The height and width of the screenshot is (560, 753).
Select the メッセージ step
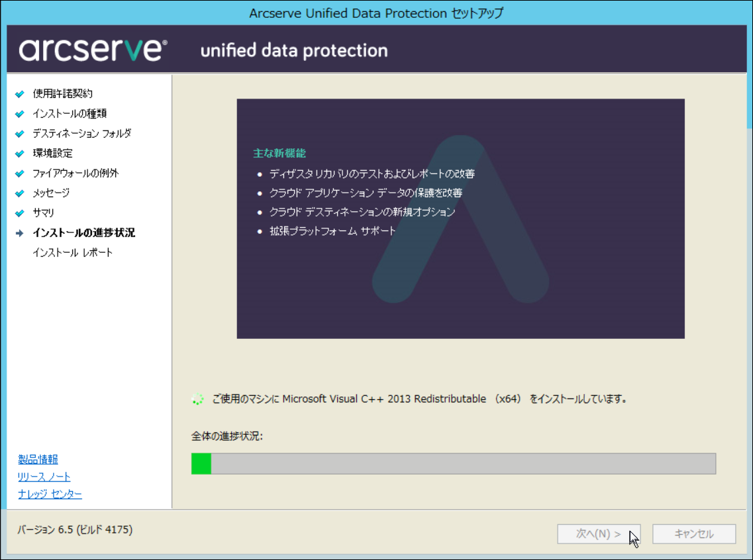(51, 193)
